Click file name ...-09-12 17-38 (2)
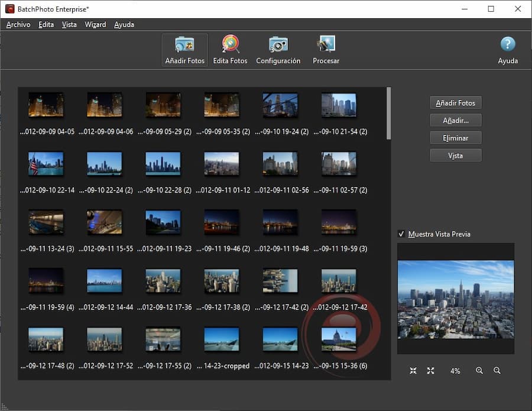 point(223,308)
